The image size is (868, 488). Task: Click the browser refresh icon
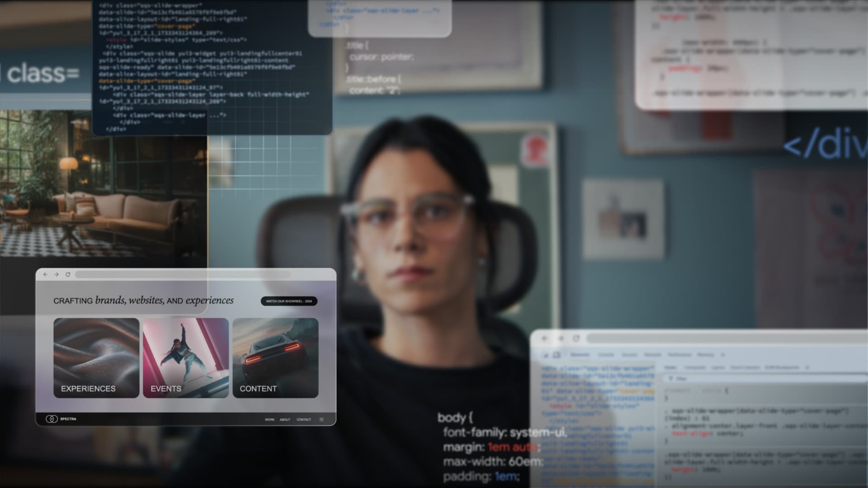tap(67, 274)
